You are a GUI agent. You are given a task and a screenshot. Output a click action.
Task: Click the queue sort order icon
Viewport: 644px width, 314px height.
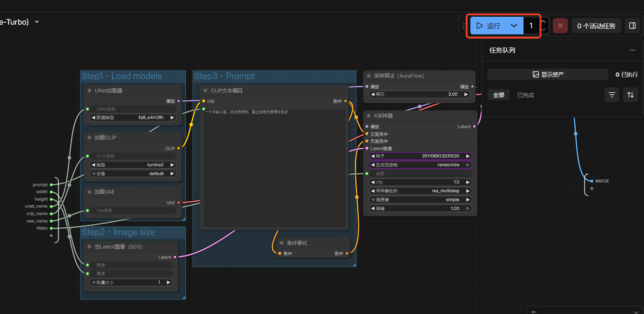click(x=630, y=95)
